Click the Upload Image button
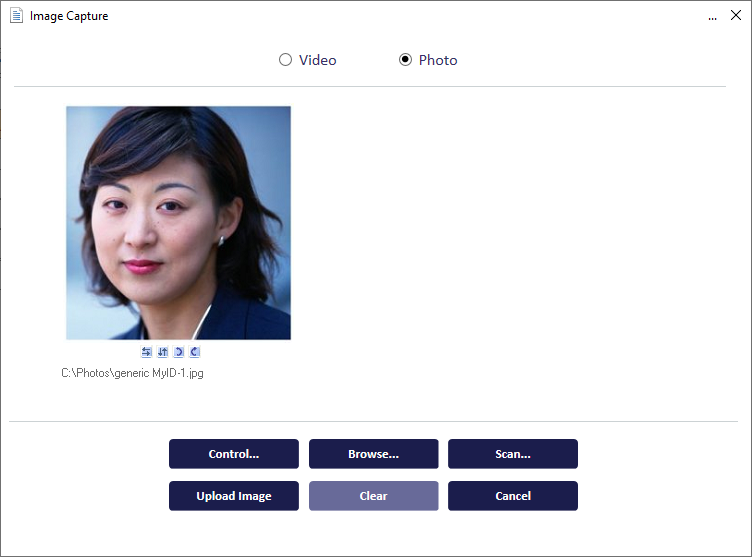Viewport: 752px width, 557px height. pyautogui.click(x=233, y=496)
